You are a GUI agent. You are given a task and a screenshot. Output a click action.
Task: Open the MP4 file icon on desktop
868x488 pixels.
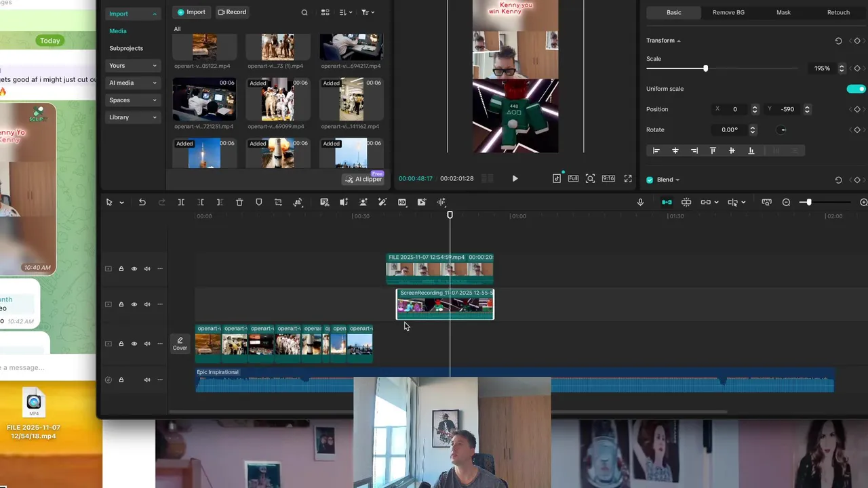pyautogui.click(x=33, y=402)
